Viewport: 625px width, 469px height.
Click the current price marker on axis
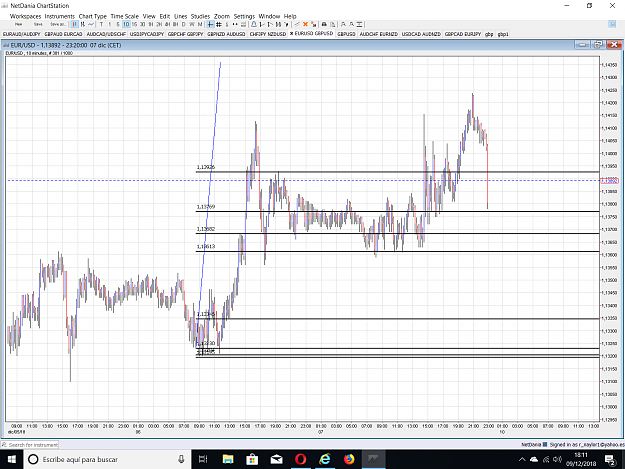pos(609,181)
